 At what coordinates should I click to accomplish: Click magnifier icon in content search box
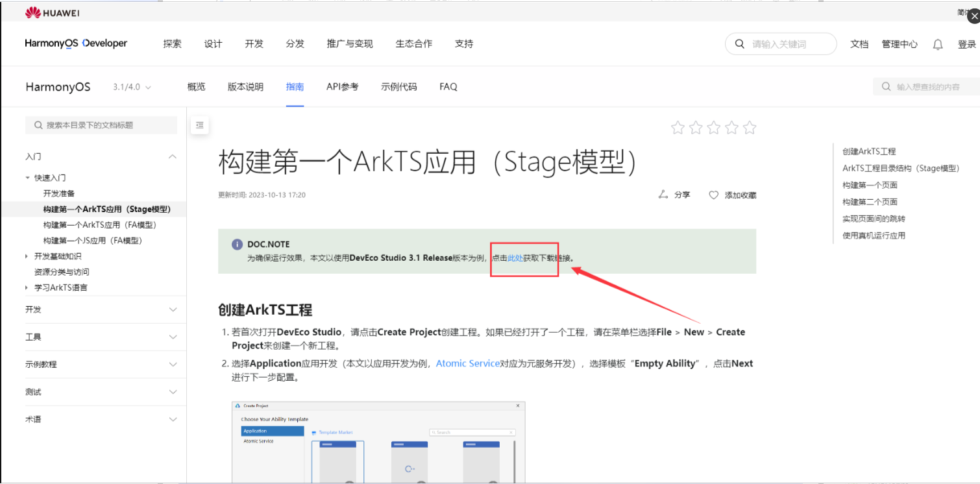[x=886, y=86]
